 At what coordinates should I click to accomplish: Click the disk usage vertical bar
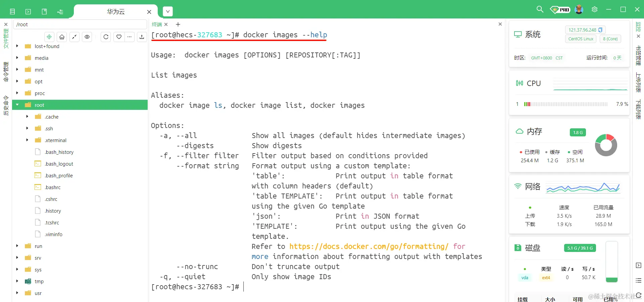click(x=612, y=262)
